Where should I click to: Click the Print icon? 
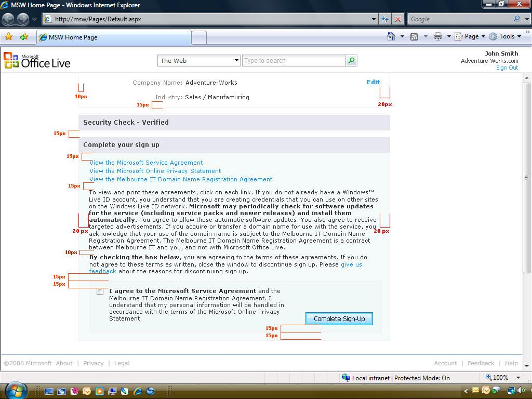tap(437, 36)
